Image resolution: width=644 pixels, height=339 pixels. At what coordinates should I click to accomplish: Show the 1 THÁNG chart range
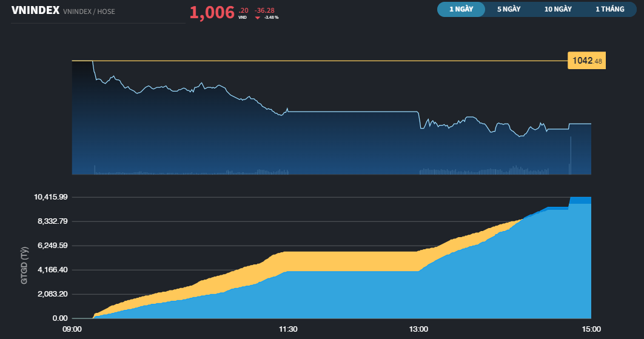click(x=609, y=9)
